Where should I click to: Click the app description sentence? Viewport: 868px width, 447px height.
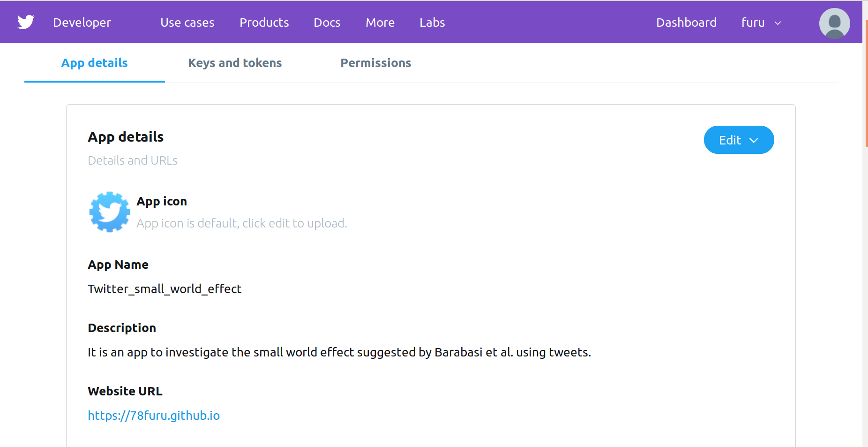click(339, 352)
